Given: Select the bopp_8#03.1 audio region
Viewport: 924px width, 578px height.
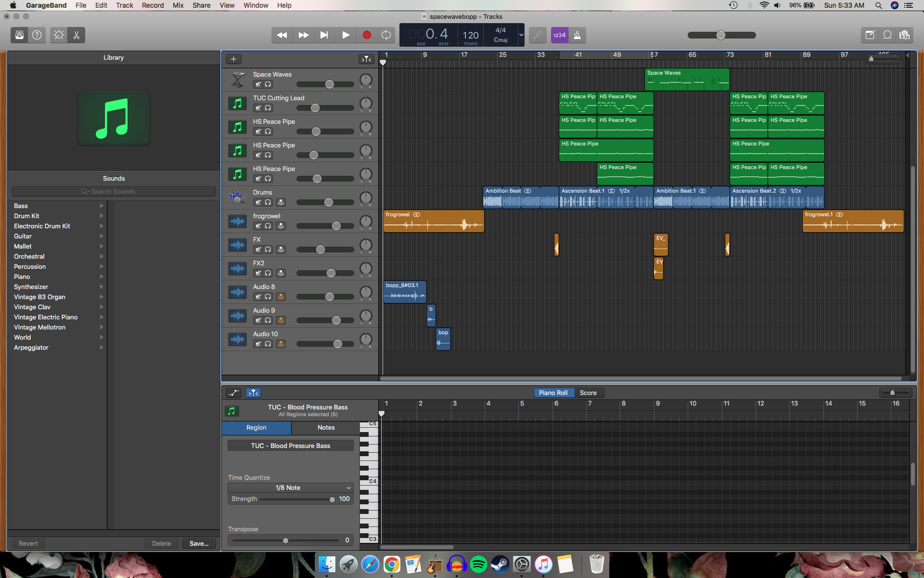Looking at the screenshot, I should coord(405,292).
